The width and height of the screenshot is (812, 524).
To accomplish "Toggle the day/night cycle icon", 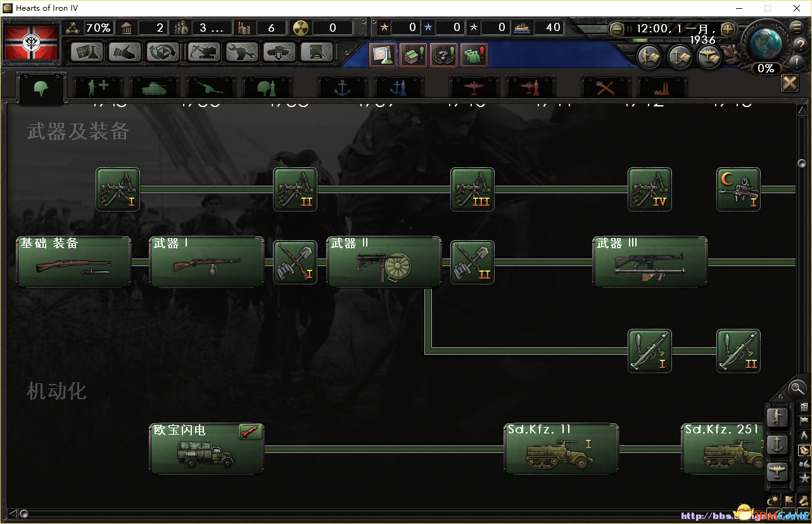I will click(x=773, y=501).
